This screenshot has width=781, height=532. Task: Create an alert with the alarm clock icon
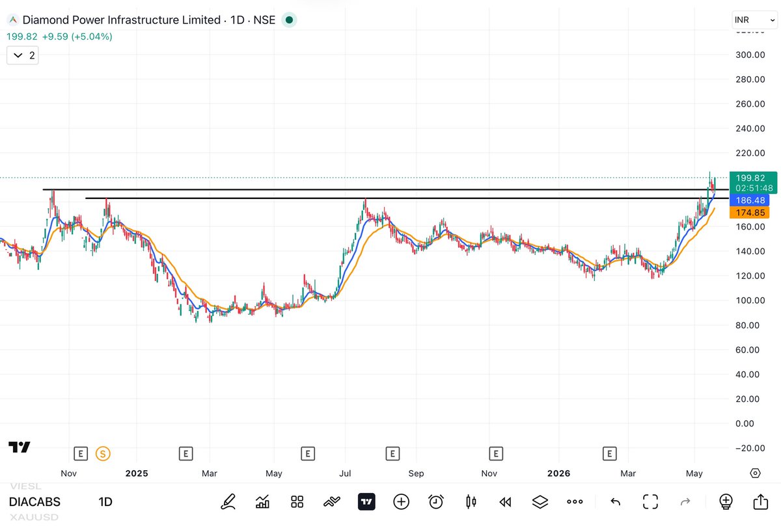436,501
